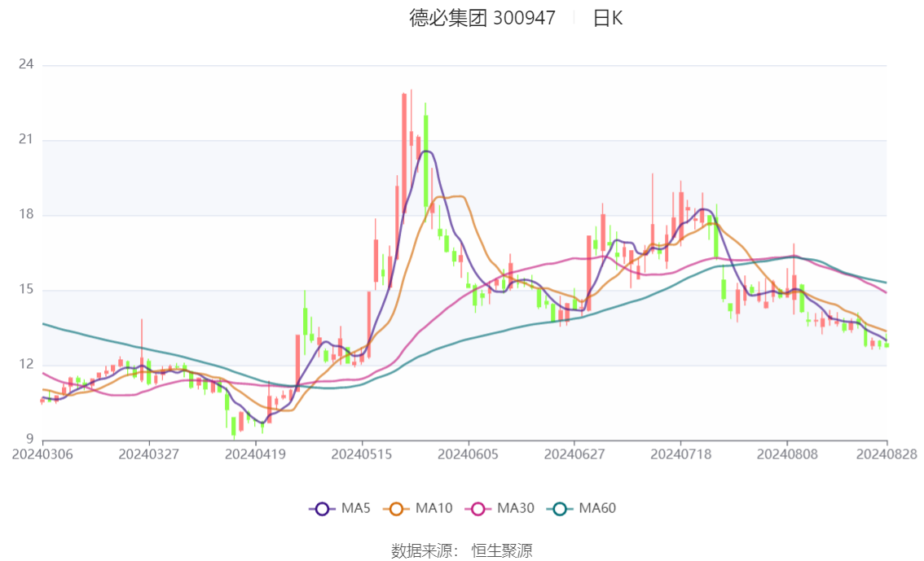Click x-axis date label 20240627
The width and height of the screenshot is (924, 561).
pyautogui.click(x=574, y=454)
